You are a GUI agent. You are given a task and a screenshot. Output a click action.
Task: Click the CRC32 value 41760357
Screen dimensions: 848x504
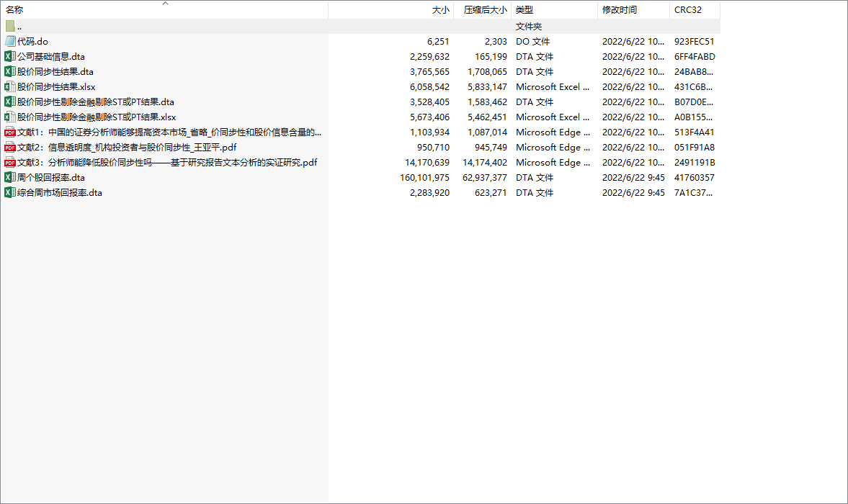click(x=694, y=178)
